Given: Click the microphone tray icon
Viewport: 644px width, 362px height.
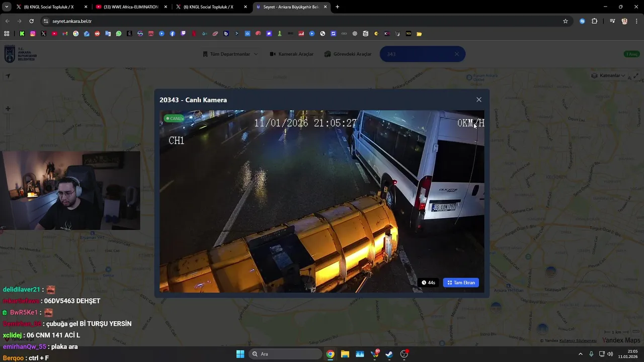Looking at the screenshot, I should click(591, 354).
